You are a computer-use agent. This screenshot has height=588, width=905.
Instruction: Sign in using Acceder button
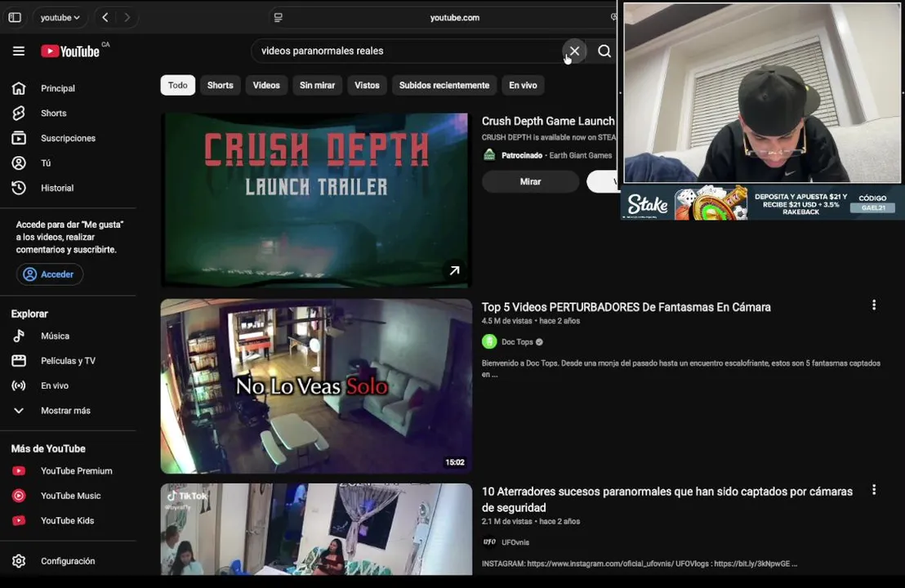(50, 274)
